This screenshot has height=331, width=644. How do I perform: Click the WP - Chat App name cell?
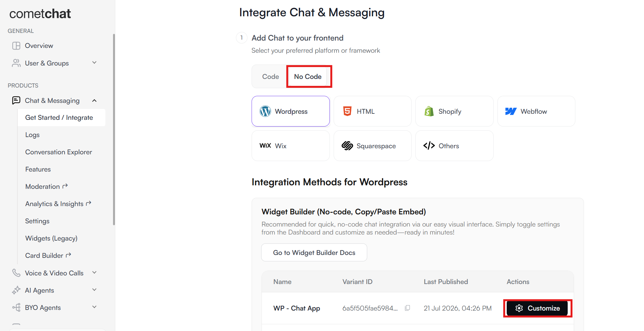click(297, 308)
